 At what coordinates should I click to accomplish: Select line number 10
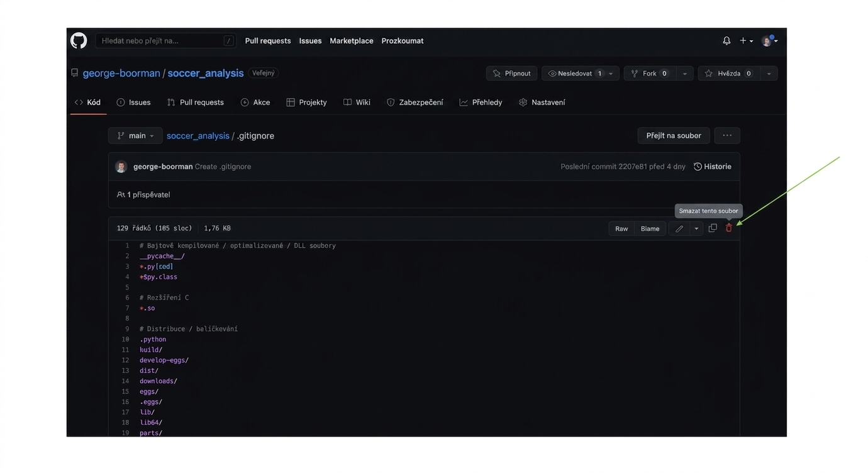pyautogui.click(x=125, y=340)
